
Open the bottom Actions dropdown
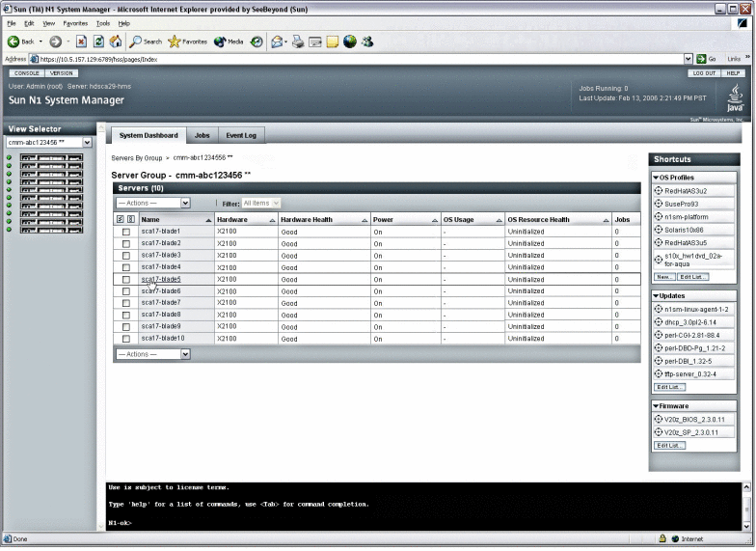152,354
